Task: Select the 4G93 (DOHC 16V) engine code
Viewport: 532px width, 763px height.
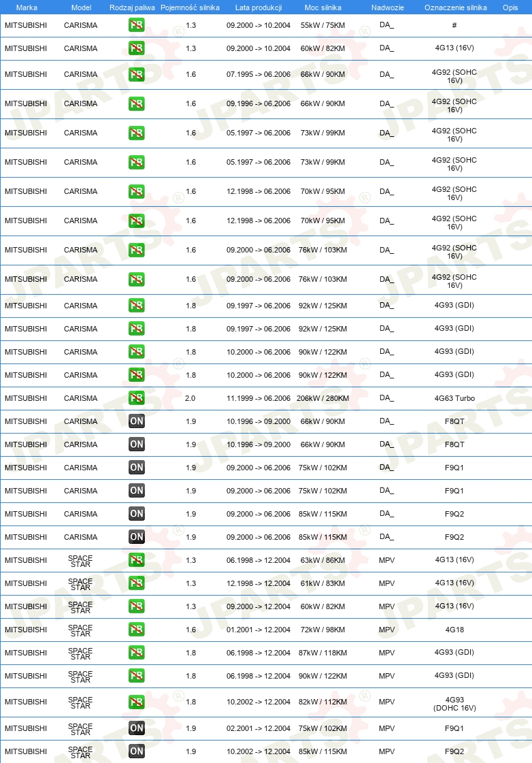Action: tap(454, 704)
